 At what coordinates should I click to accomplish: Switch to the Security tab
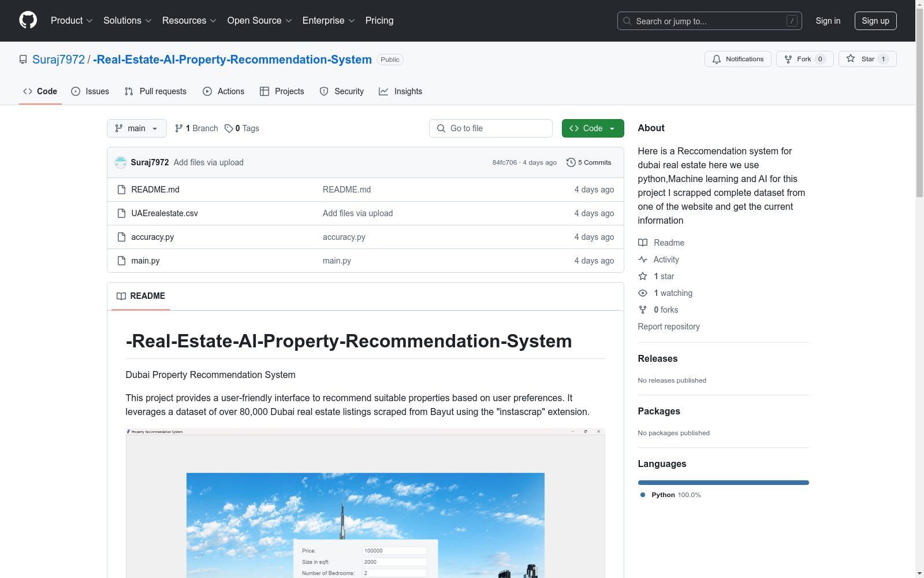tap(342, 91)
